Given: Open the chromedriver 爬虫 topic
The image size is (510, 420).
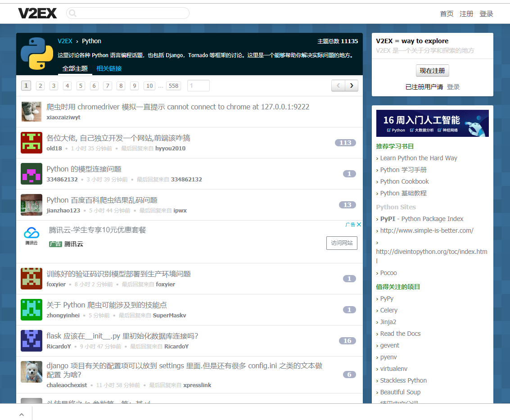Looking at the screenshot, I should pos(178,107).
